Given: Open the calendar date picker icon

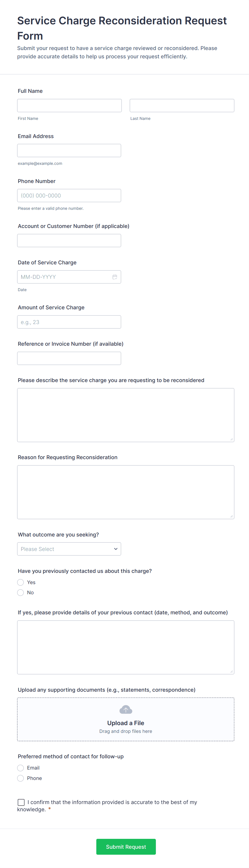Looking at the screenshot, I should coord(115,277).
